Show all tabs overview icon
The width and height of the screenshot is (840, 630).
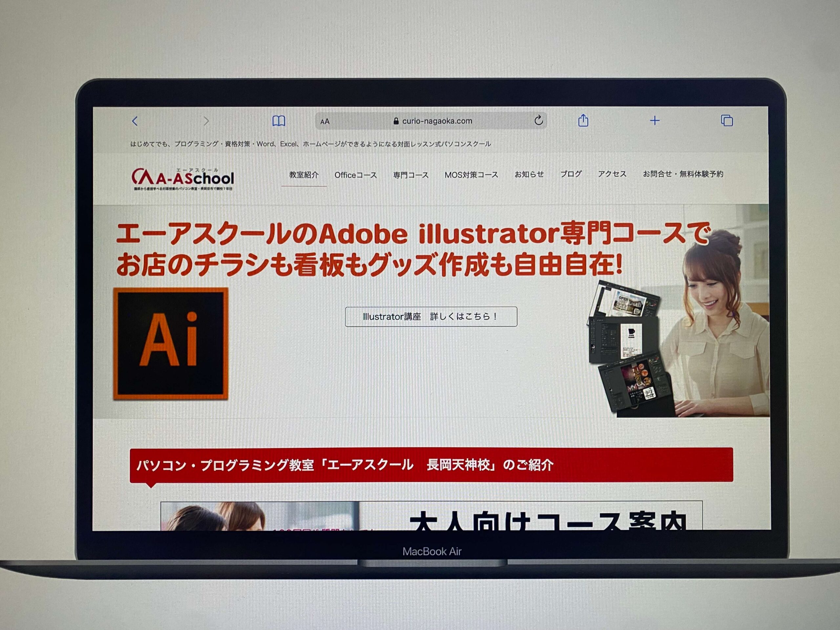point(726,121)
